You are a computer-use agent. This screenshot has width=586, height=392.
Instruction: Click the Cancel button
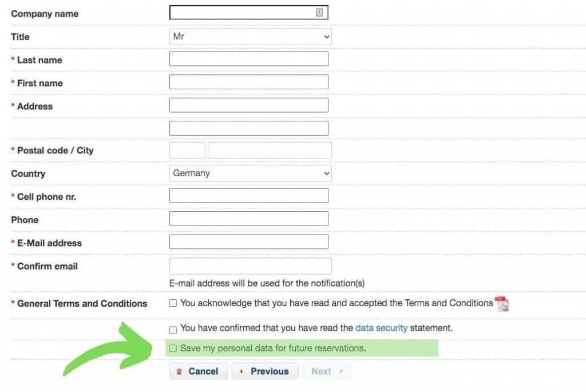pos(199,371)
